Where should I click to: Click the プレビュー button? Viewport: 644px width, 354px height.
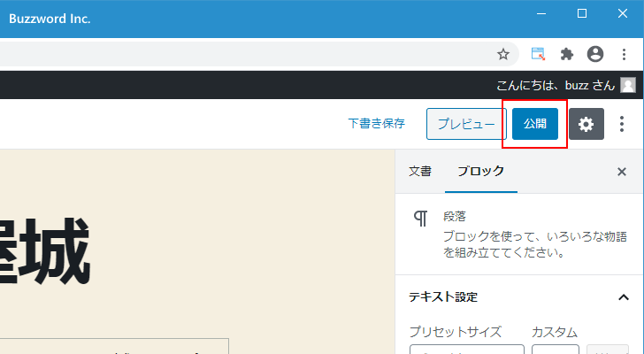coord(466,124)
